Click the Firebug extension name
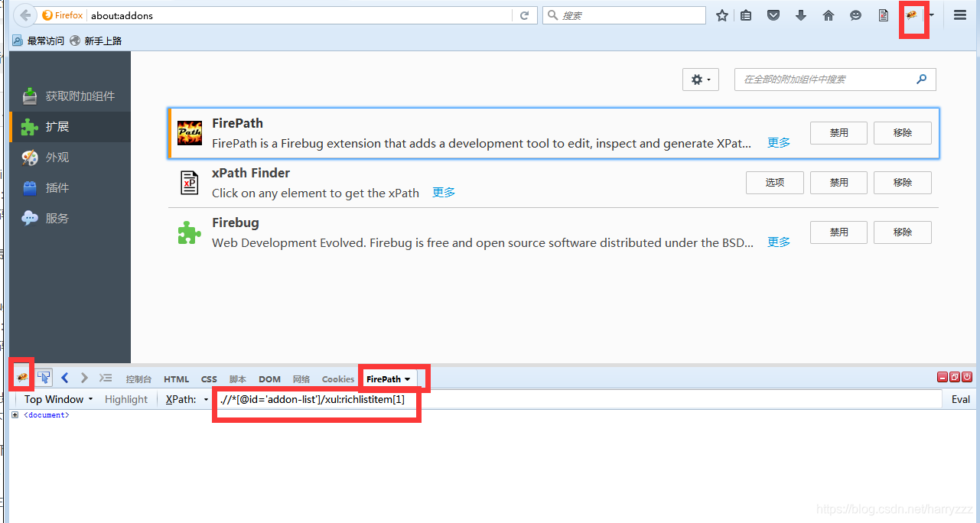Image resolution: width=980 pixels, height=523 pixels. pyautogui.click(x=236, y=223)
